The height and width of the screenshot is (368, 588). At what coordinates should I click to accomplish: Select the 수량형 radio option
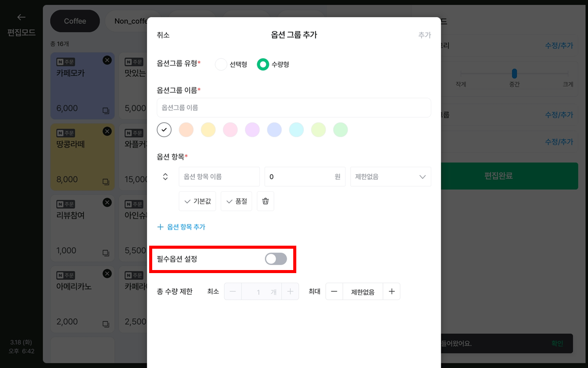pos(263,64)
